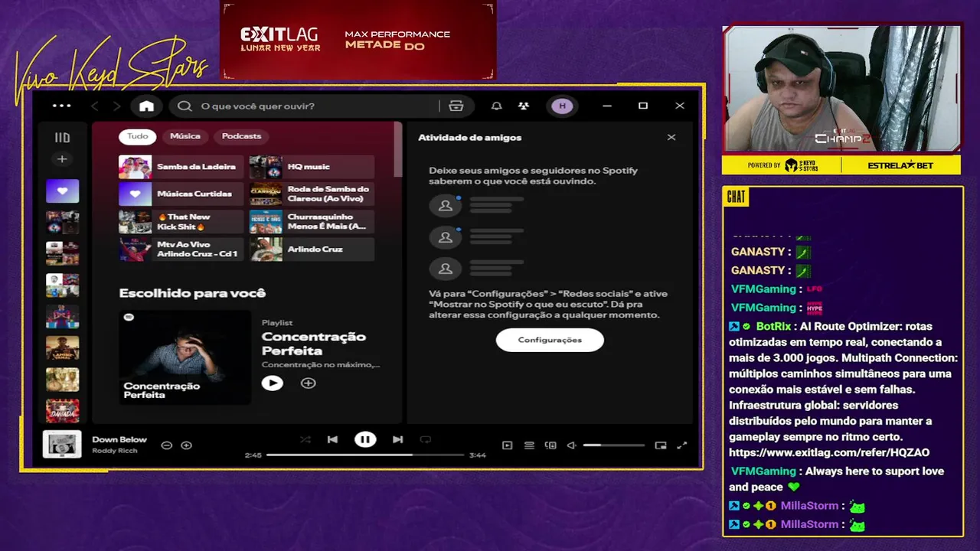Select the 'Música' filter chip
The width and height of the screenshot is (980, 551).
tap(185, 136)
